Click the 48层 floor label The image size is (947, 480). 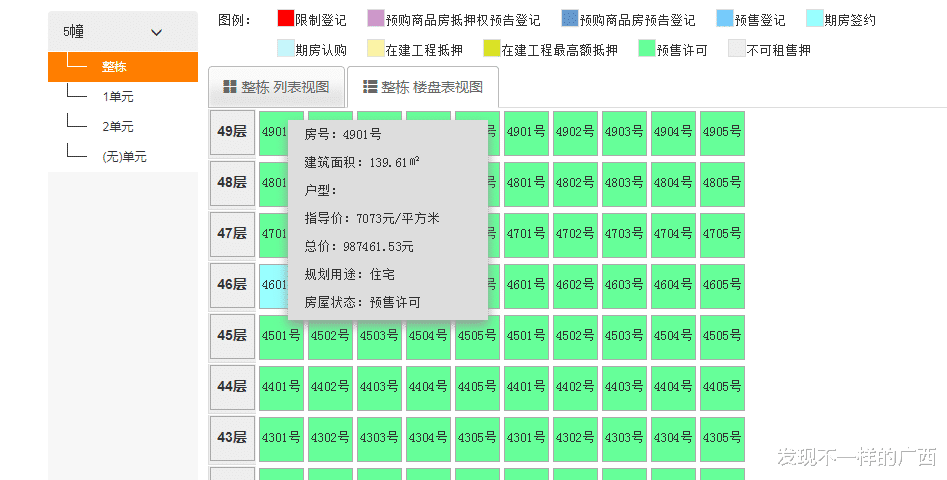click(233, 184)
